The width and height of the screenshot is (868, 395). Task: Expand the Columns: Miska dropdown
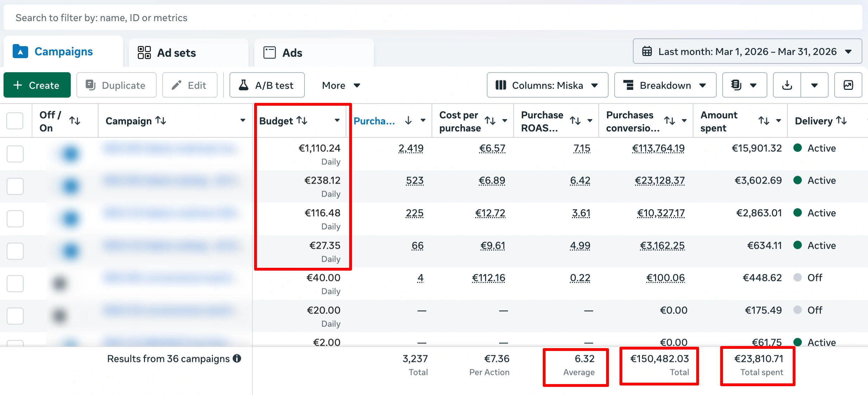(547, 85)
